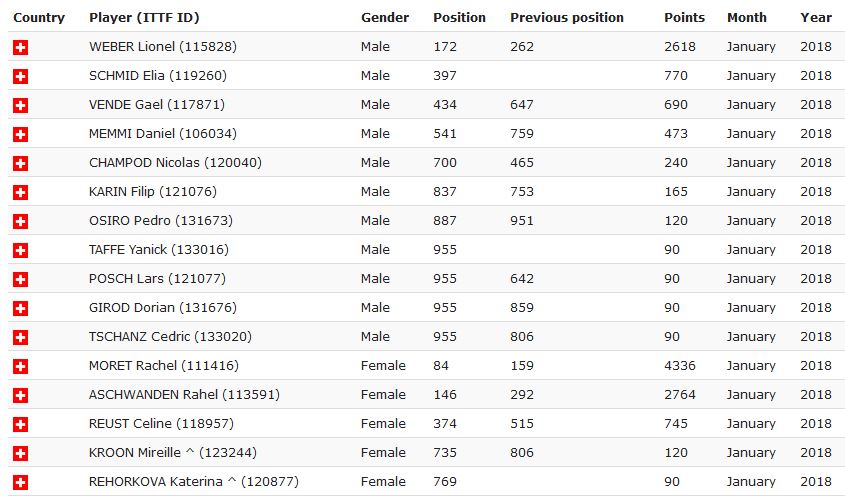845x498 pixels.
Task: Select the Previous position column header
Action: pyautogui.click(x=566, y=17)
